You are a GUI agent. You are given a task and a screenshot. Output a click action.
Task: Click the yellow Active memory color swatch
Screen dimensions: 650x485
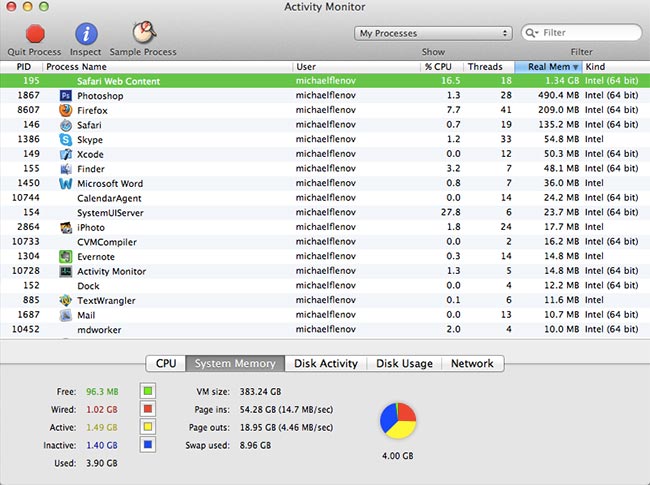coord(148,427)
